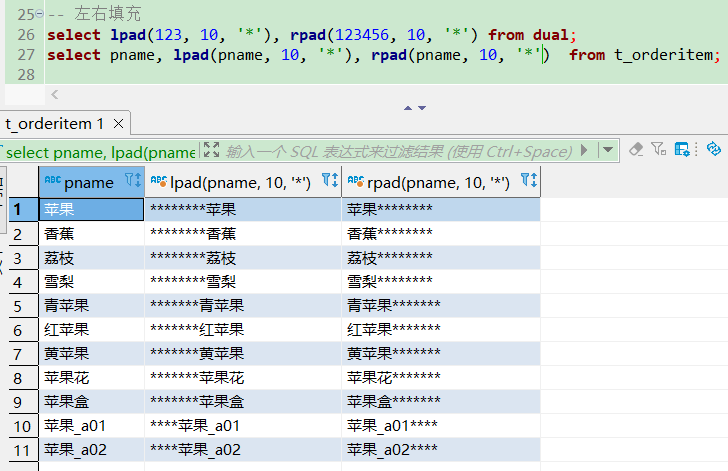The image size is (728, 471).
Task: Click the rpad cell '苹果_a02****'
Action: pyautogui.click(x=441, y=450)
